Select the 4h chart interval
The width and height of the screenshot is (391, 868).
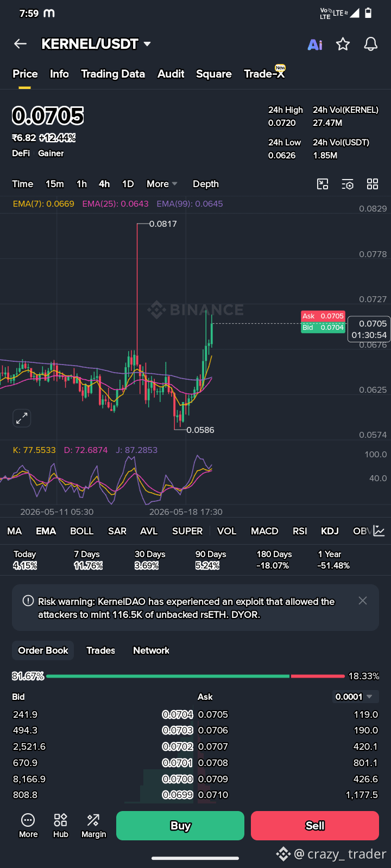(x=104, y=184)
